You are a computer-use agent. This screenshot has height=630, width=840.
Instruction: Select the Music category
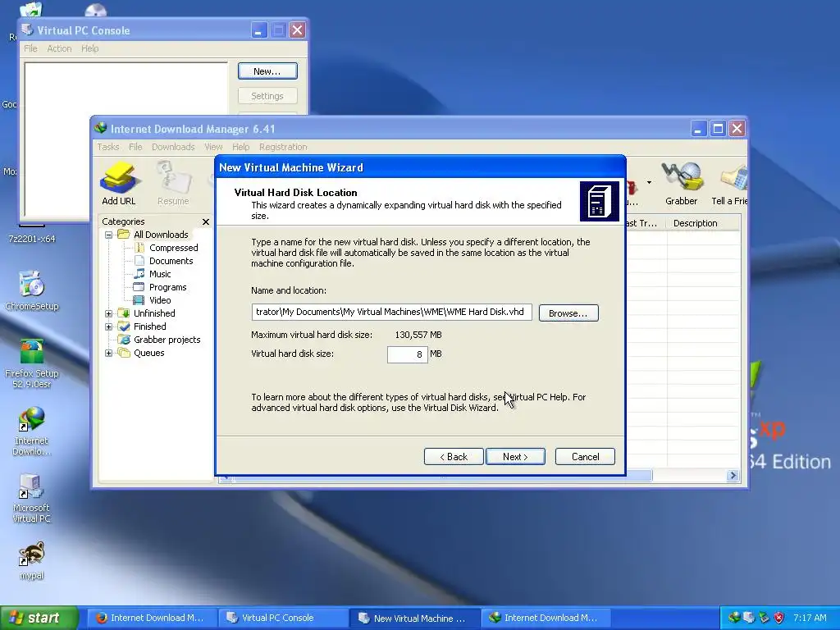pyautogui.click(x=160, y=274)
